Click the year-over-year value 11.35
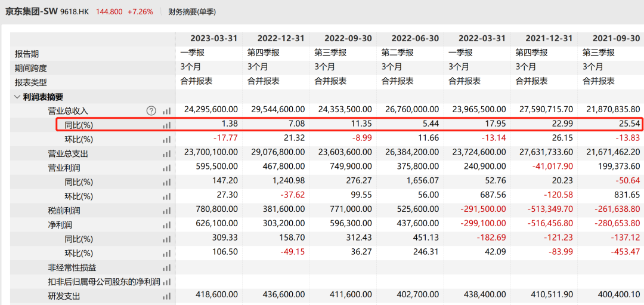The width and height of the screenshot is (644, 305). click(361, 124)
